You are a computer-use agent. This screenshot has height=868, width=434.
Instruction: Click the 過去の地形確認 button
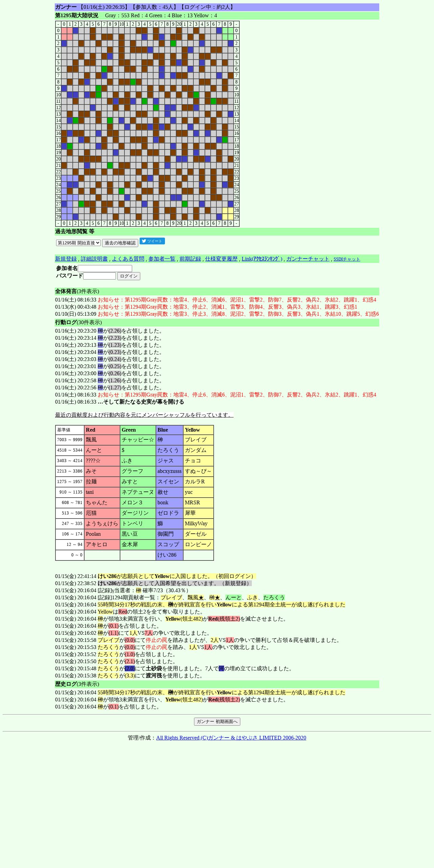point(120,243)
